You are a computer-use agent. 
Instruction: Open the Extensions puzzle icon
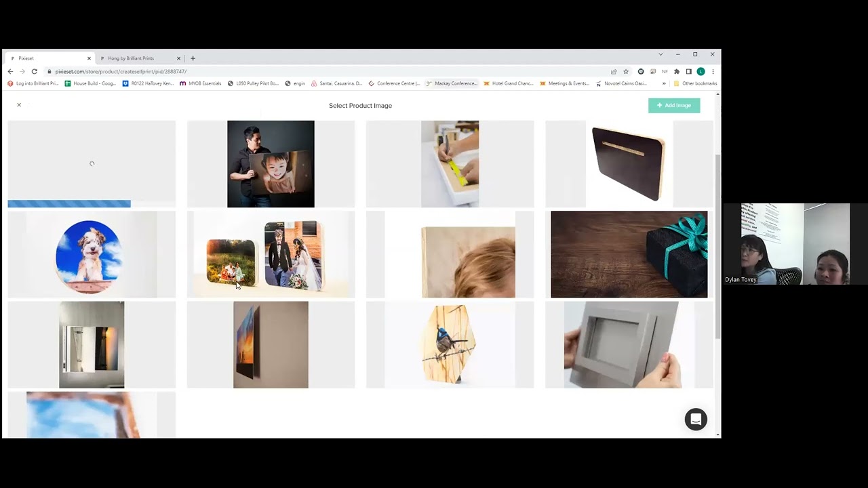pyautogui.click(x=676, y=71)
